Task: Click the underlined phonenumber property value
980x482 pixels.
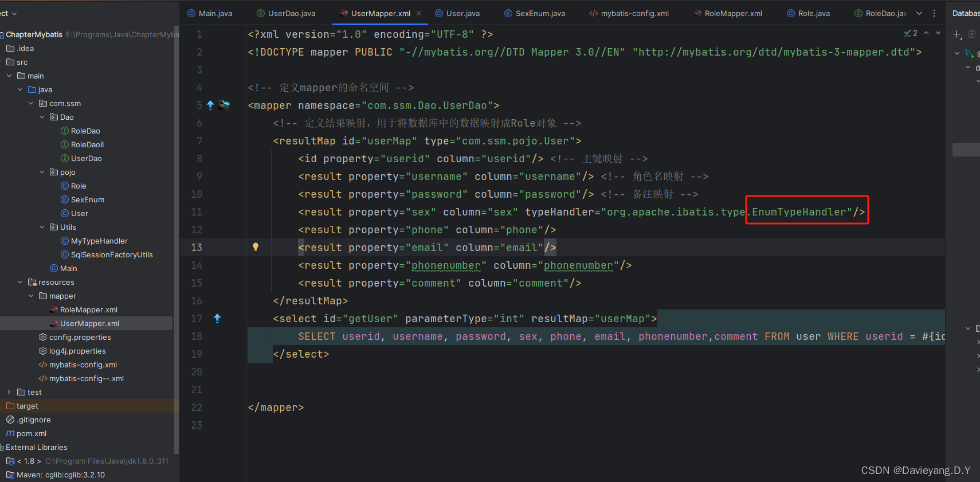Action: click(446, 265)
